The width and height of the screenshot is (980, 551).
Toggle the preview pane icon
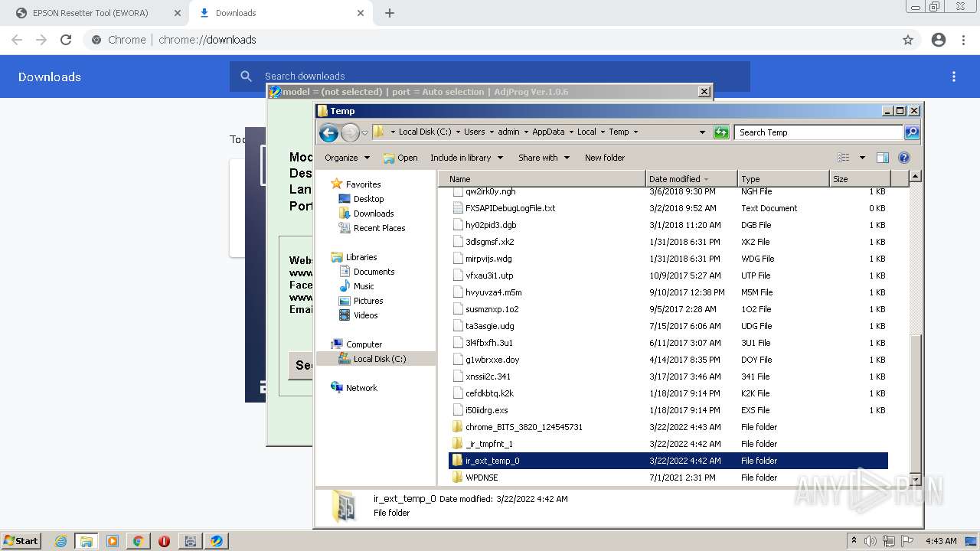[882, 158]
